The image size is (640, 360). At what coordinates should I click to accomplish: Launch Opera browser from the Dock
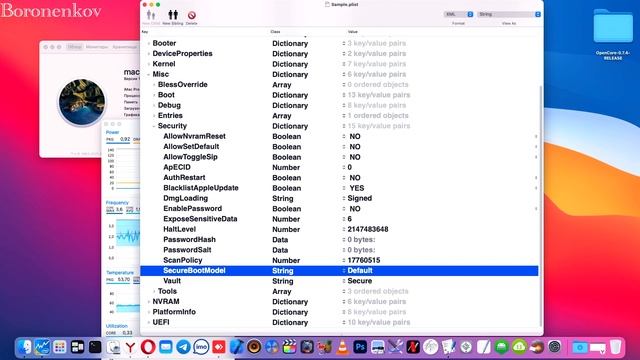(x=148, y=347)
